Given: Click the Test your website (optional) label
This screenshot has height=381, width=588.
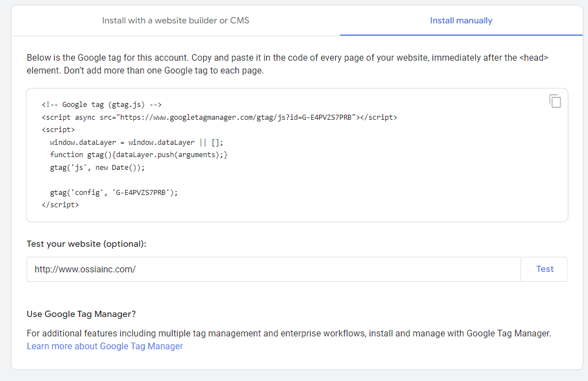Looking at the screenshot, I should click(86, 244).
